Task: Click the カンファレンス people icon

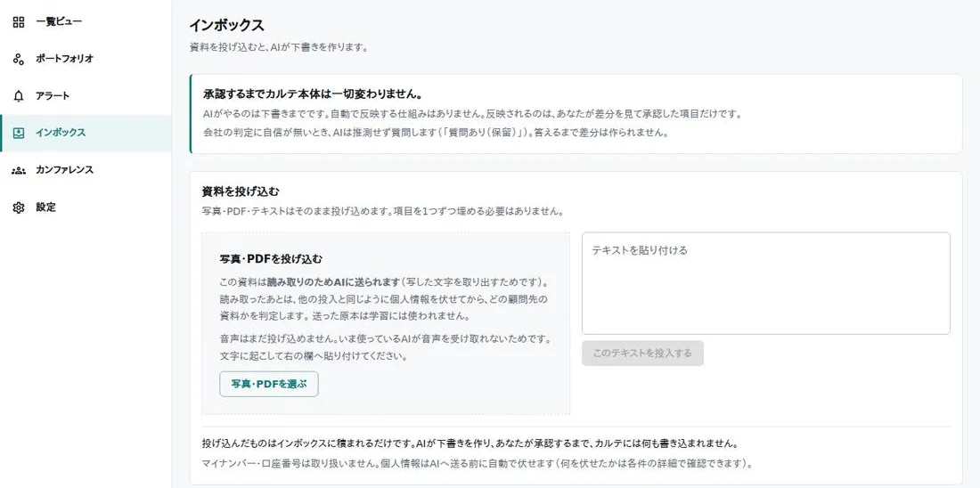Action: (x=19, y=170)
